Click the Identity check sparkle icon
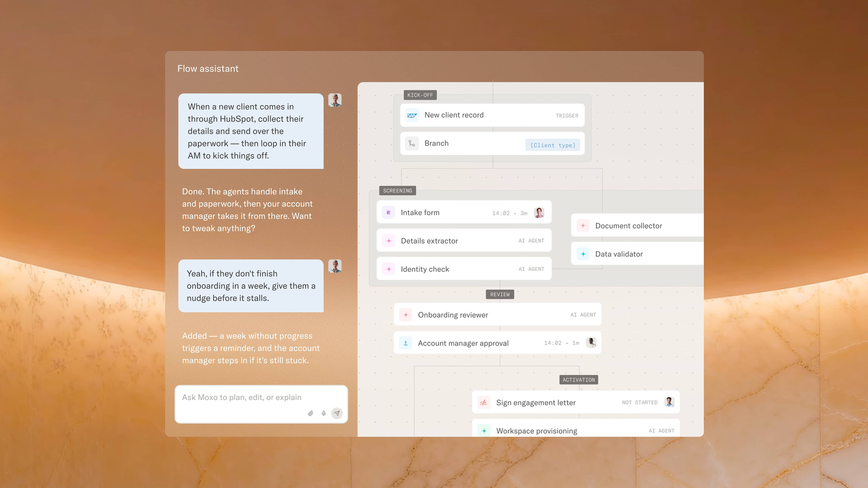 (388, 269)
